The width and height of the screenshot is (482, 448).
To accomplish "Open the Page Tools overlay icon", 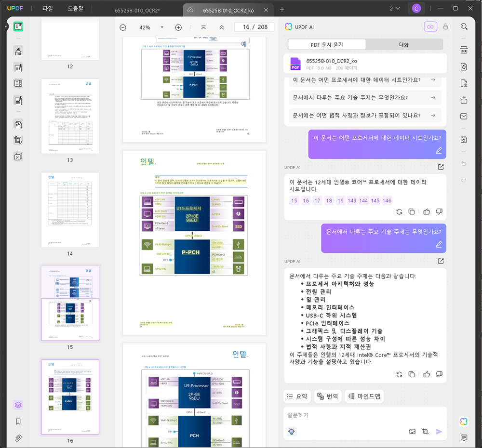I will tap(18, 157).
